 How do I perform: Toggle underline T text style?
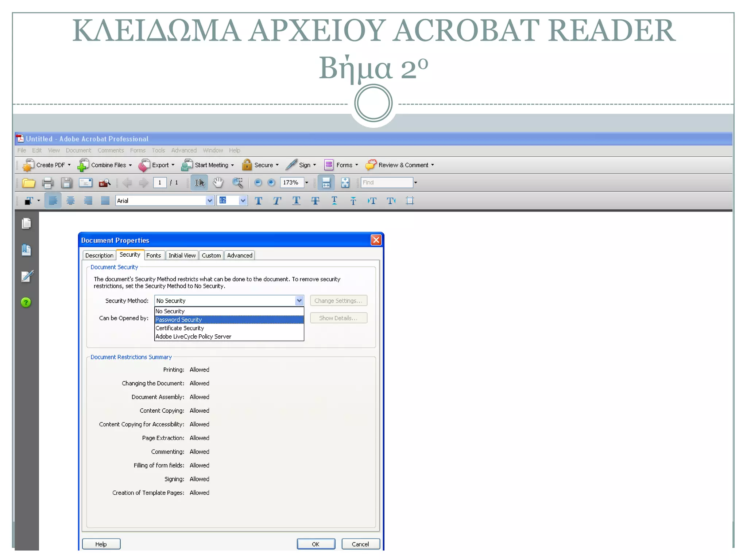pos(296,201)
